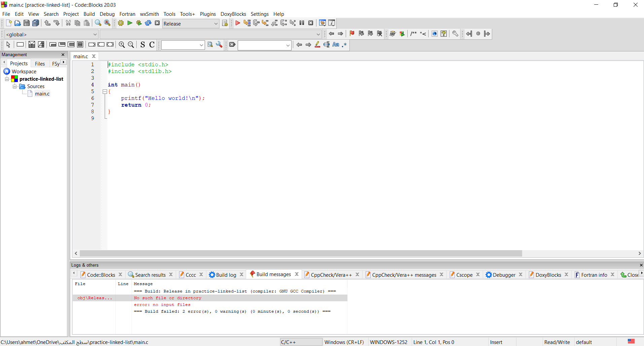Toggle a bookmark with the red flag icon
The width and height of the screenshot is (644, 346).
[351, 34]
